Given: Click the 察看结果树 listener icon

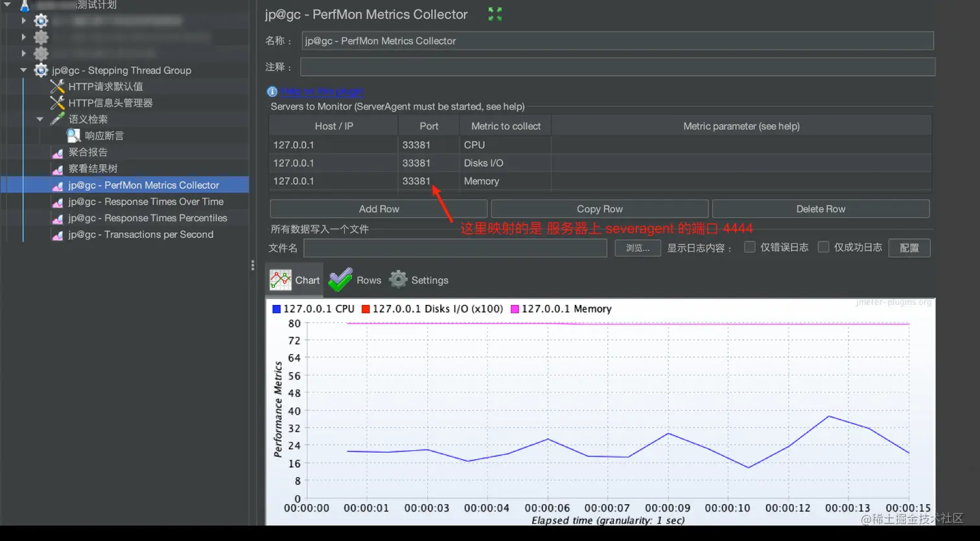Looking at the screenshot, I should (58, 169).
